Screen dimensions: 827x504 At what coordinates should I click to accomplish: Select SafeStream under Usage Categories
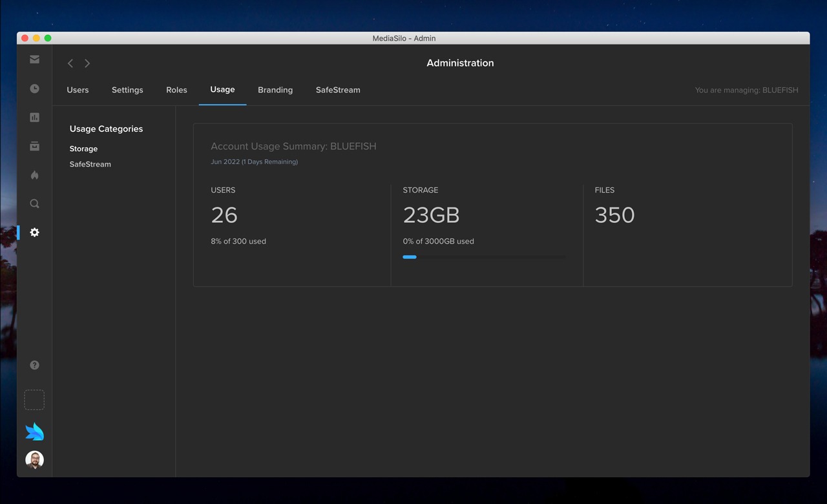tap(90, 164)
